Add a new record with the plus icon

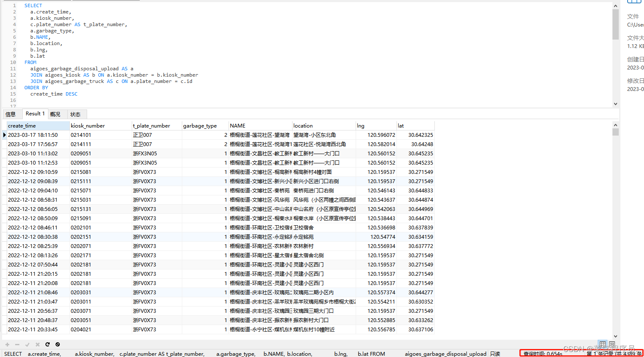[7, 344]
